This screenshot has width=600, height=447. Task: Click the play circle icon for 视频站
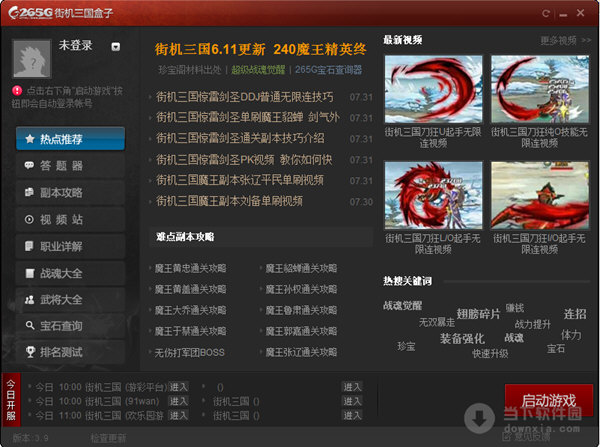click(x=29, y=219)
